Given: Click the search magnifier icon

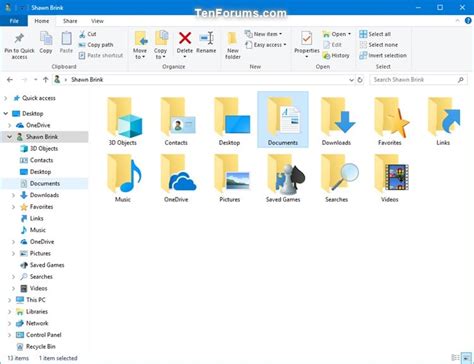Looking at the screenshot, I should coord(461,80).
